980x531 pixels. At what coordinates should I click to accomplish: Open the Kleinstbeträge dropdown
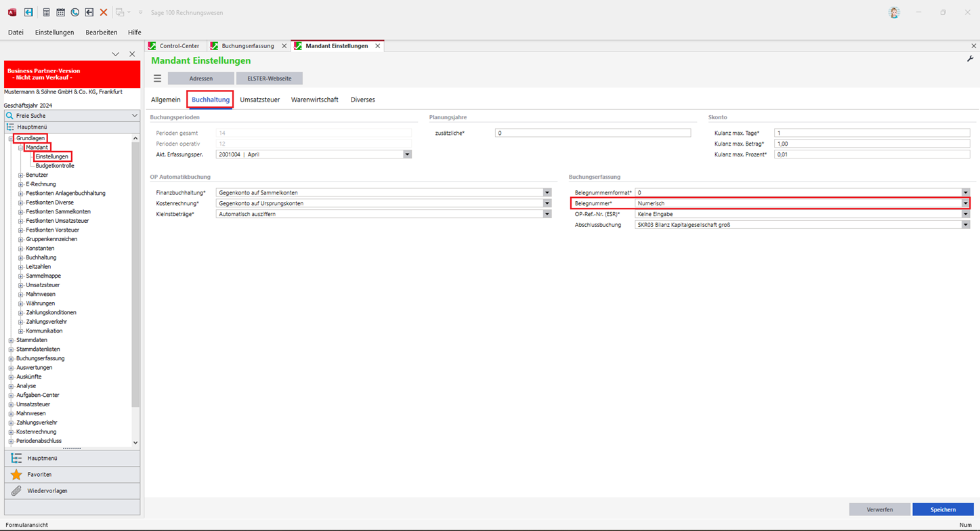coord(547,214)
